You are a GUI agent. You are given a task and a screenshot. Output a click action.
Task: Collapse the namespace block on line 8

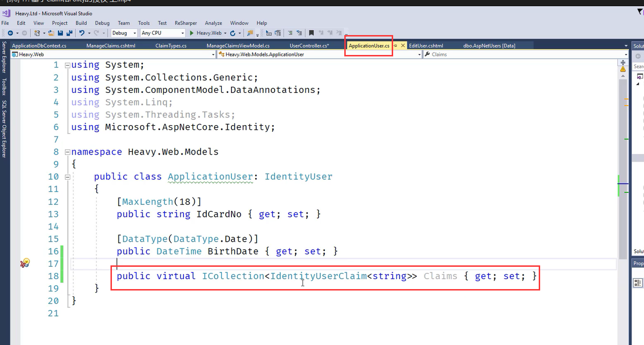tap(67, 152)
